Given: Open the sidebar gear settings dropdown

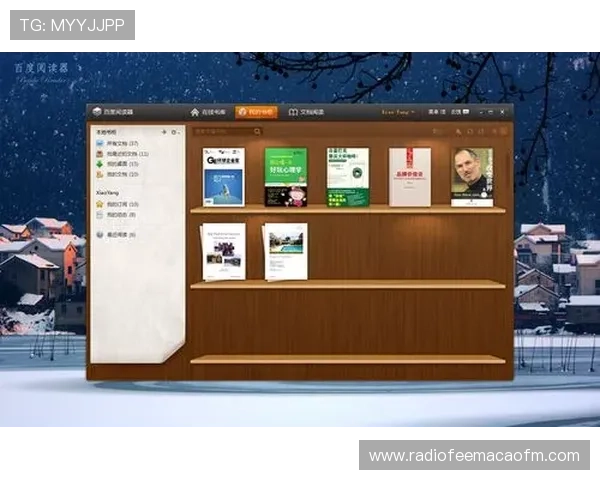Looking at the screenshot, I should 175,132.
